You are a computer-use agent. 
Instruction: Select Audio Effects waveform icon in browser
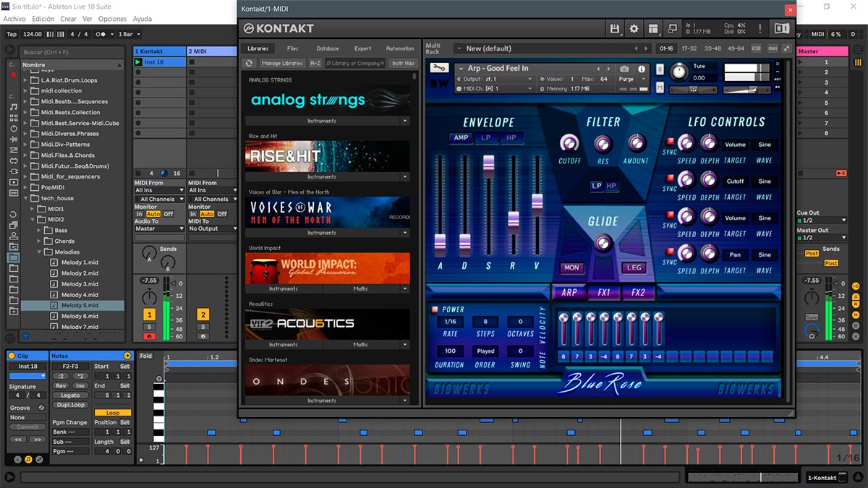point(14,139)
